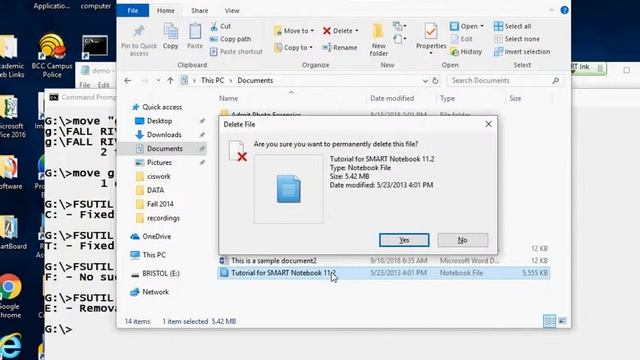The width and height of the screenshot is (640, 360).
Task: Click Documents in the address path
Action: (x=255, y=80)
